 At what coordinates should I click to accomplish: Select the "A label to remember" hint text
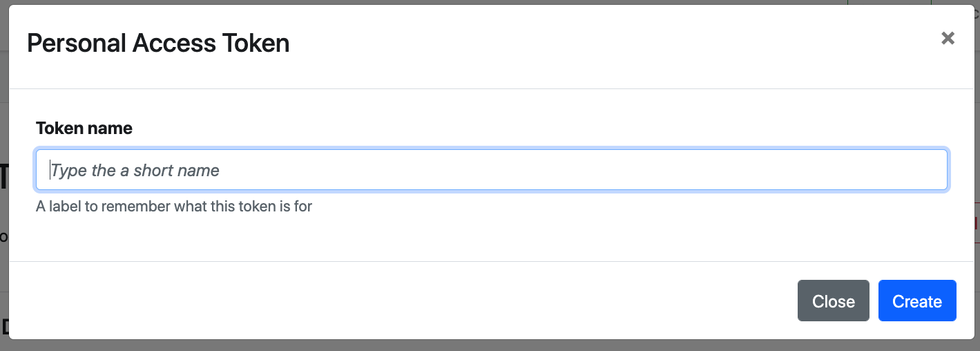pyautogui.click(x=174, y=207)
